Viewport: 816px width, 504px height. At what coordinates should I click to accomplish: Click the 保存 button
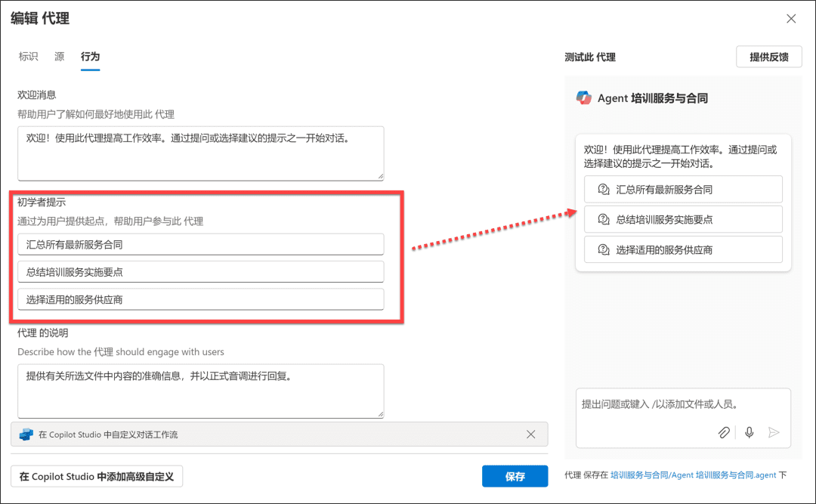click(x=515, y=476)
